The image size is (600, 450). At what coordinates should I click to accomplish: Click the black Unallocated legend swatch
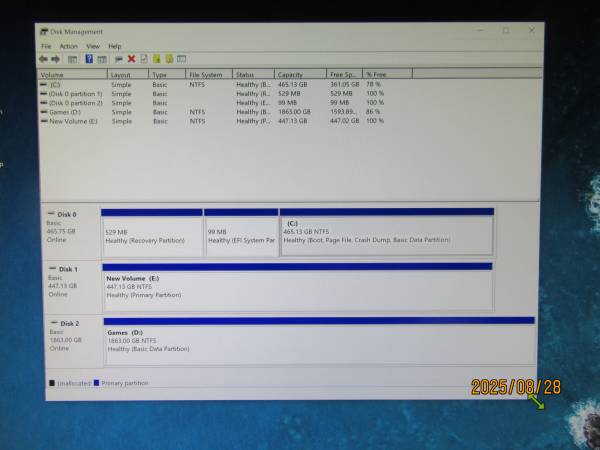(52, 383)
